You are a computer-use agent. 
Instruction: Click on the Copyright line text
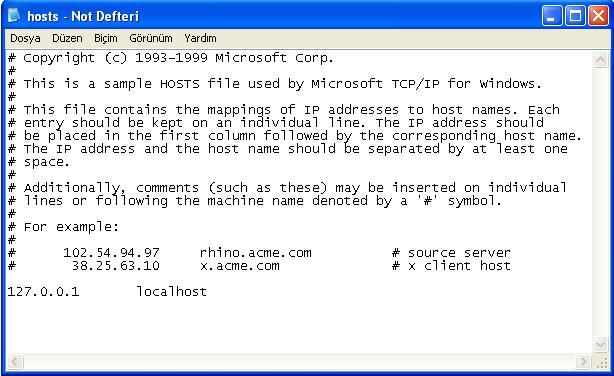(x=171, y=58)
